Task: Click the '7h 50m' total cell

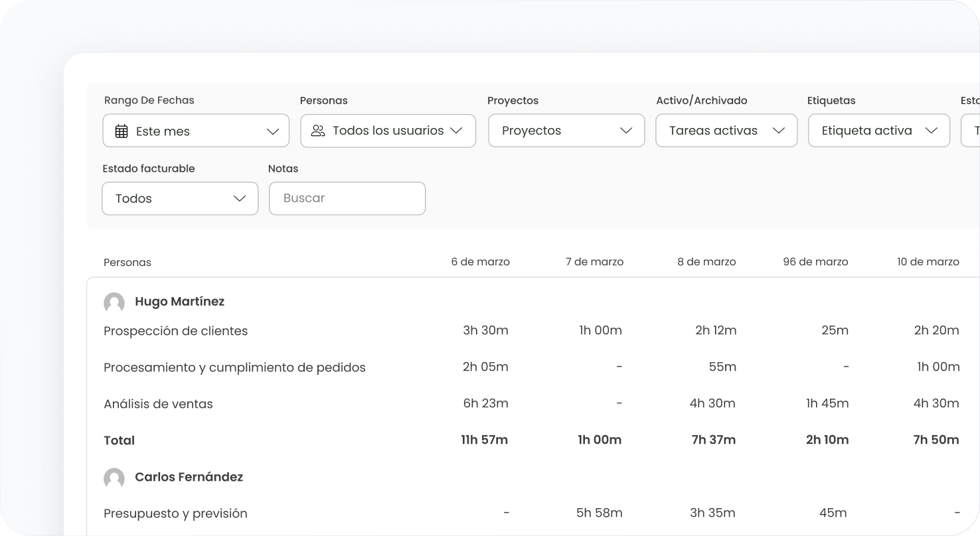Action: tap(936, 440)
